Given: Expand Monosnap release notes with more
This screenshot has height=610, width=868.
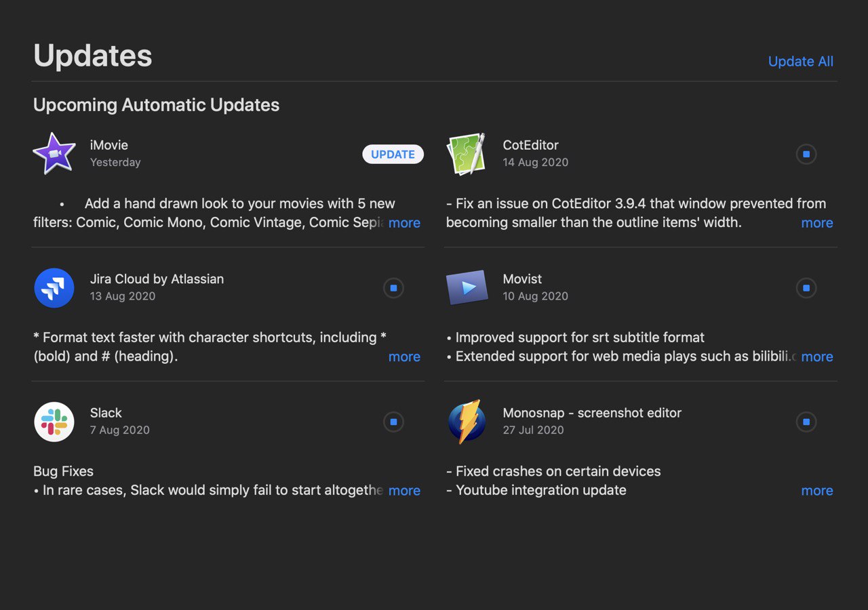Looking at the screenshot, I should point(816,491).
